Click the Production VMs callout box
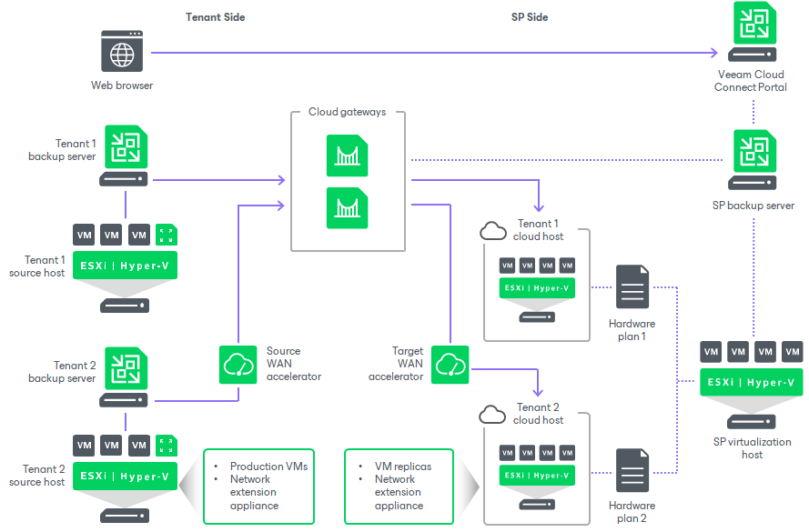 click(x=259, y=486)
